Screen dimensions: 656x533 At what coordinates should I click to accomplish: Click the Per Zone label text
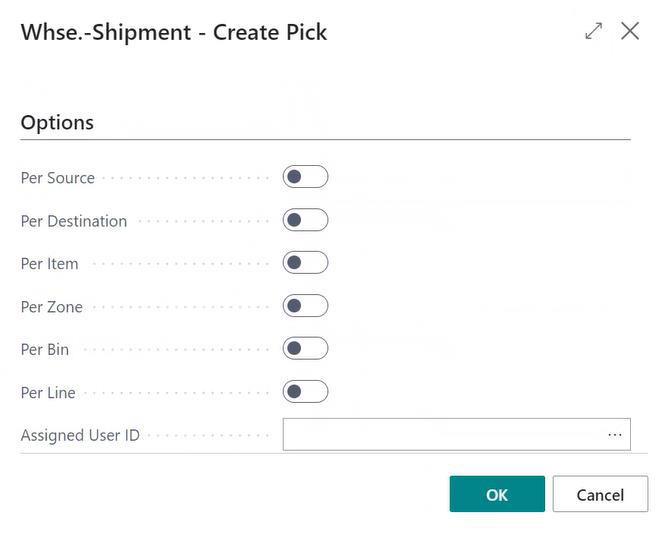point(52,307)
